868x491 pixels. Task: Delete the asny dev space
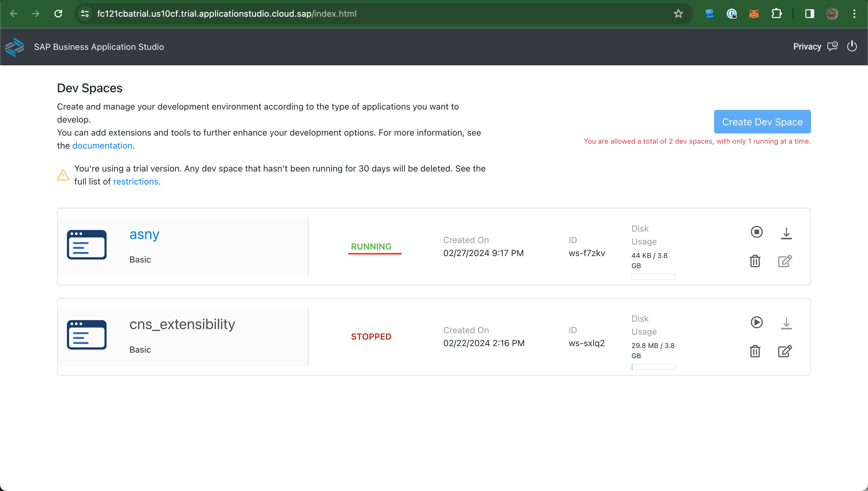tap(755, 261)
